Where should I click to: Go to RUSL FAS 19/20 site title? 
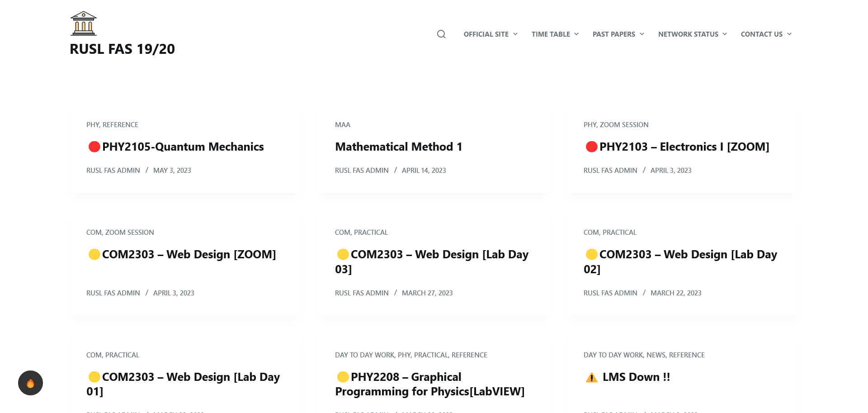click(x=122, y=49)
